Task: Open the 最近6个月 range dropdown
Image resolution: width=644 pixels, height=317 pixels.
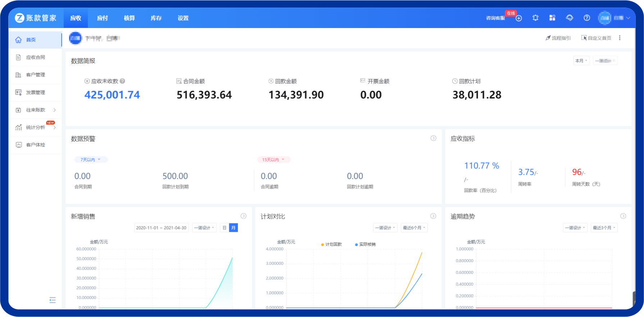Action: tap(414, 228)
